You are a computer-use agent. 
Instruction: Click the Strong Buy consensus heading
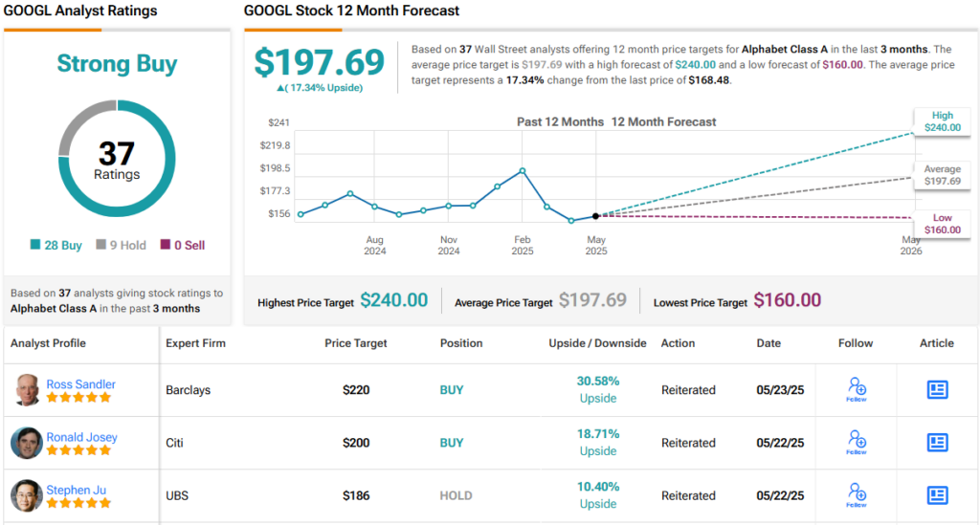click(x=117, y=64)
